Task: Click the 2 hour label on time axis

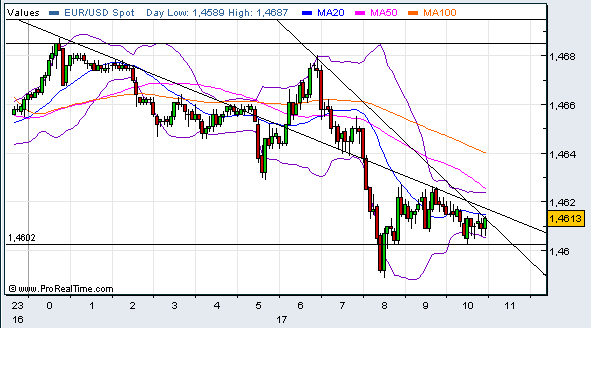Action: coord(132,306)
